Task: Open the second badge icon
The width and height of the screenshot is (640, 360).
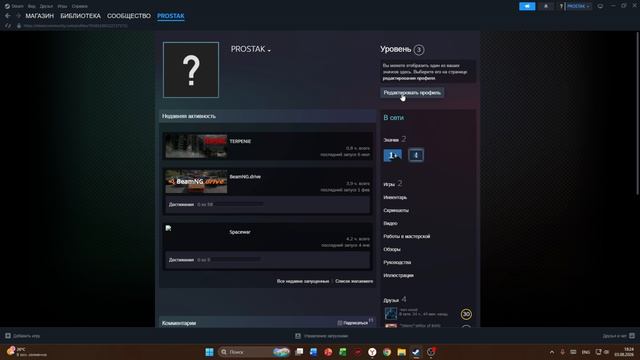Action: tap(416, 155)
